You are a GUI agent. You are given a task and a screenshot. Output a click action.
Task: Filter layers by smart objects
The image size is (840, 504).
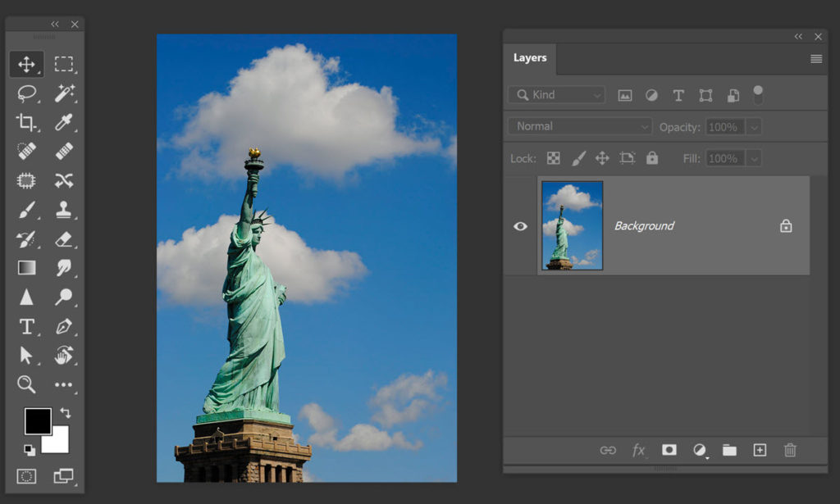(733, 96)
